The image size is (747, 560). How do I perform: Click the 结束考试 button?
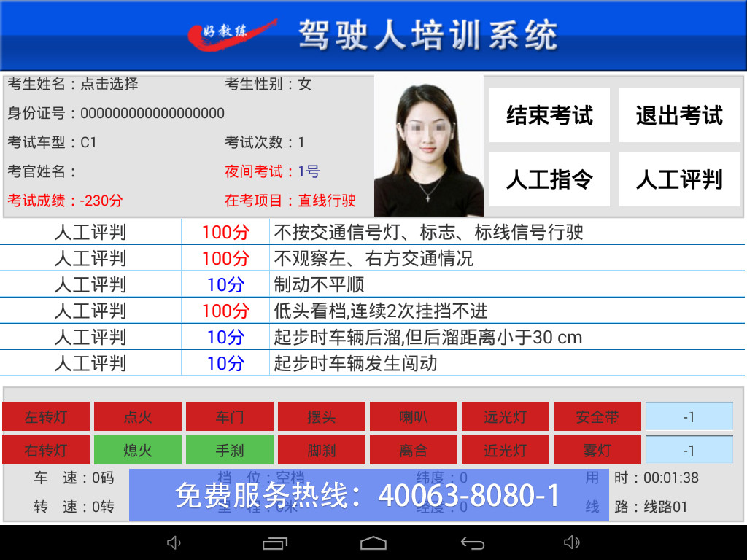pyautogui.click(x=549, y=115)
